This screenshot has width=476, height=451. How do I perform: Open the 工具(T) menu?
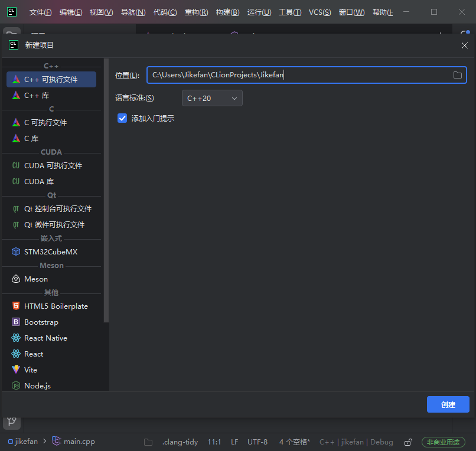(290, 12)
